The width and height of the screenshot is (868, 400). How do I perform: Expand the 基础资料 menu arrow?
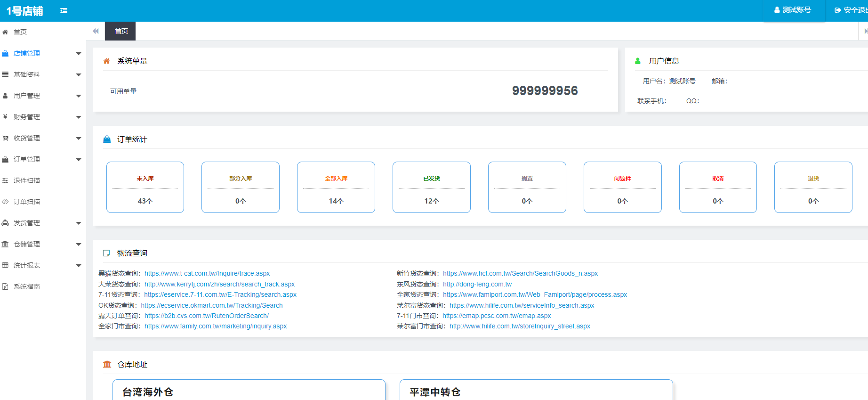[79, 75]
